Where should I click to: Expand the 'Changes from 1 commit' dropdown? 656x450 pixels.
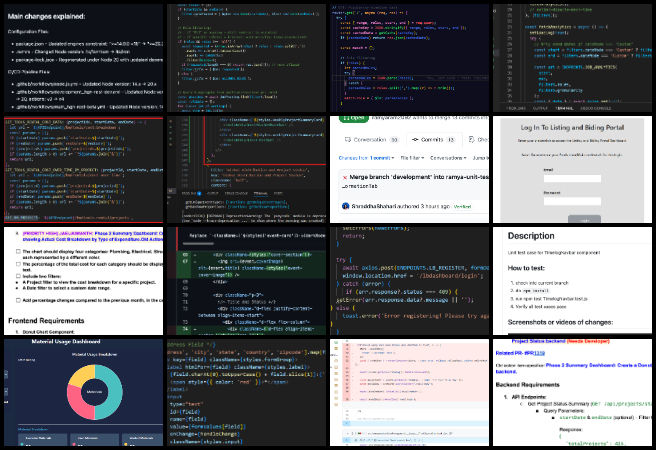(x=366, y=158)
